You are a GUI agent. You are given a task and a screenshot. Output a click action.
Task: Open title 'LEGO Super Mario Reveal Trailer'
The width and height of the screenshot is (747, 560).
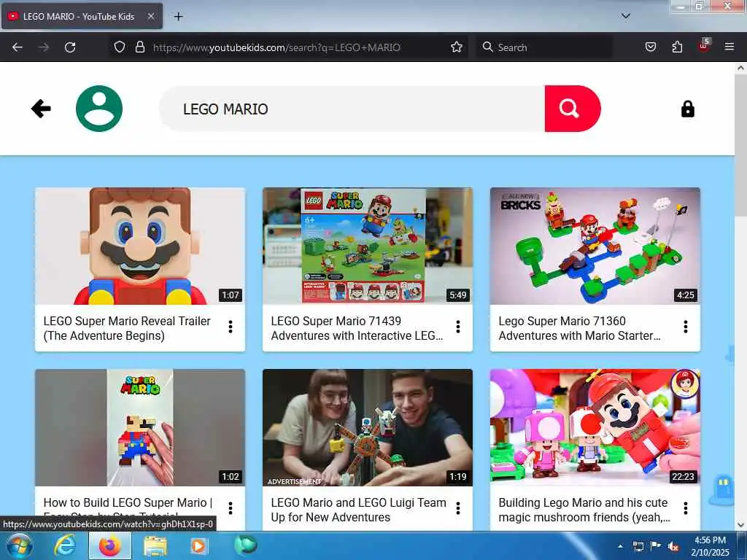coord(127,328)
